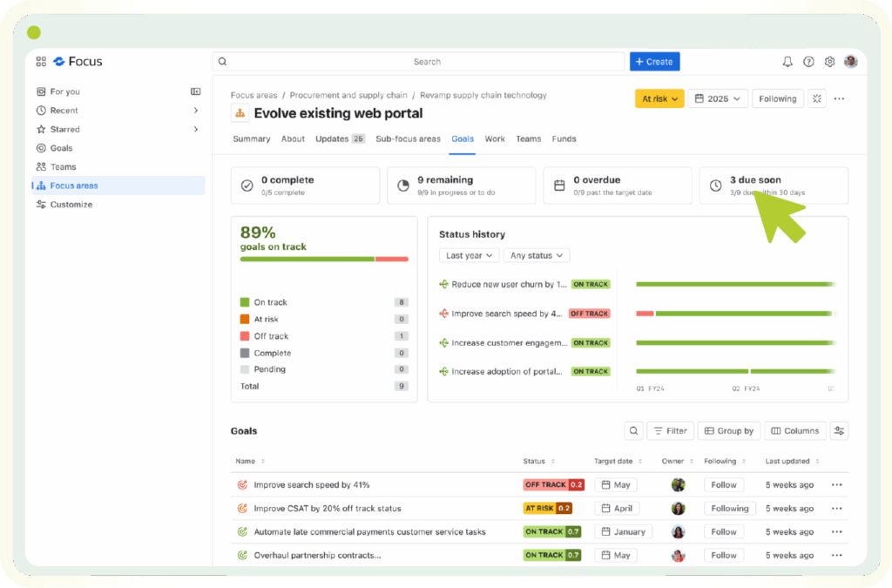Unfollow the Improve CSAT goal

point(730,509)
